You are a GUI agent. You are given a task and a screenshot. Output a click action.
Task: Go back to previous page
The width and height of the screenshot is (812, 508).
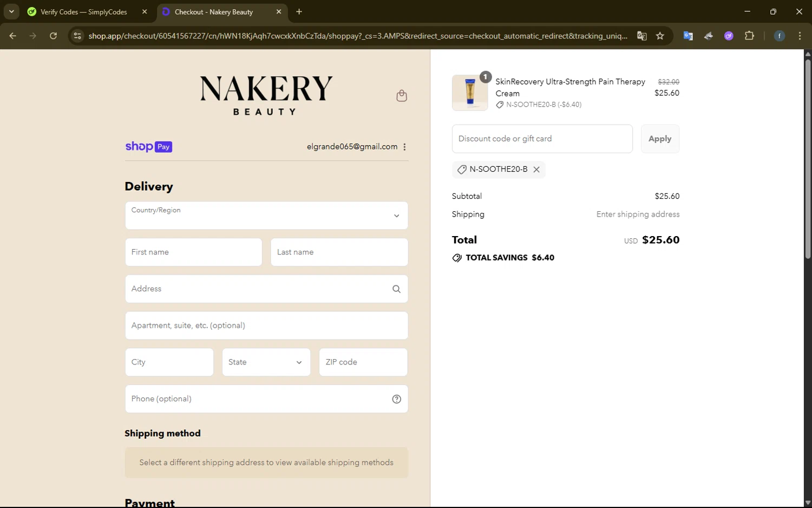[x=13, y=36]
